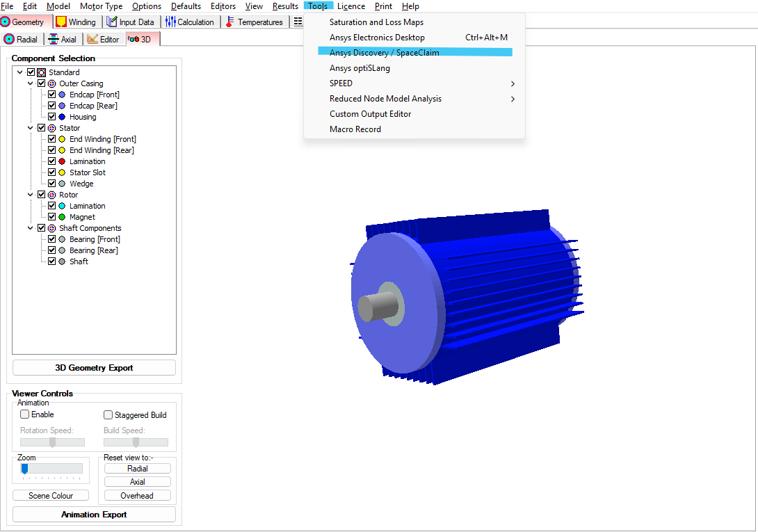The height and width of the screenshot is (532, 758).
Task: Uncheck the Magnet component checkbox
Action: tap(52, 216)
